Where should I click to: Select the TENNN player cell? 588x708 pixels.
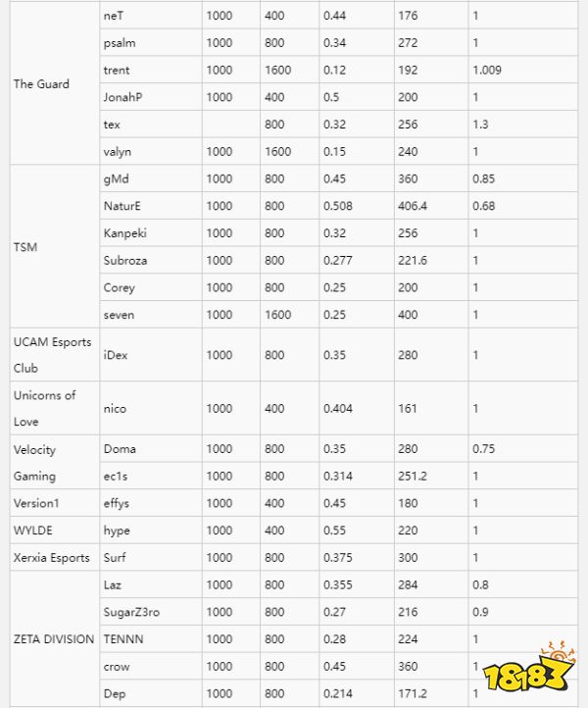[122, 639]
